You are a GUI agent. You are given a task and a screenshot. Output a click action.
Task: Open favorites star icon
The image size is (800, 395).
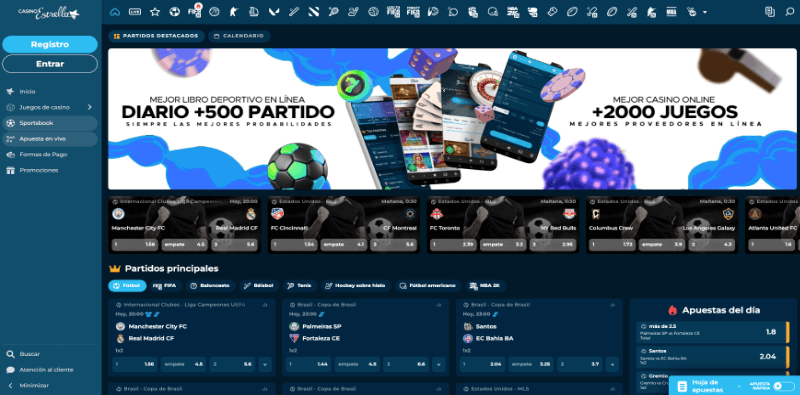155,11
